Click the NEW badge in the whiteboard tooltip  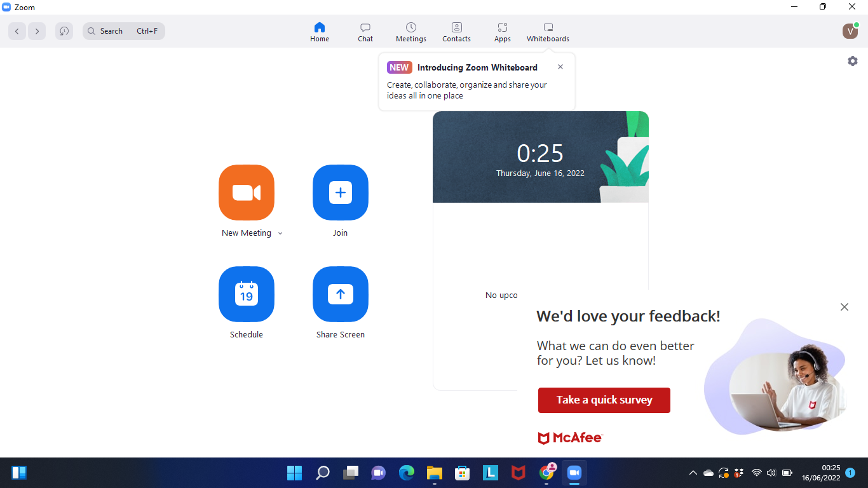coord(400,67)
